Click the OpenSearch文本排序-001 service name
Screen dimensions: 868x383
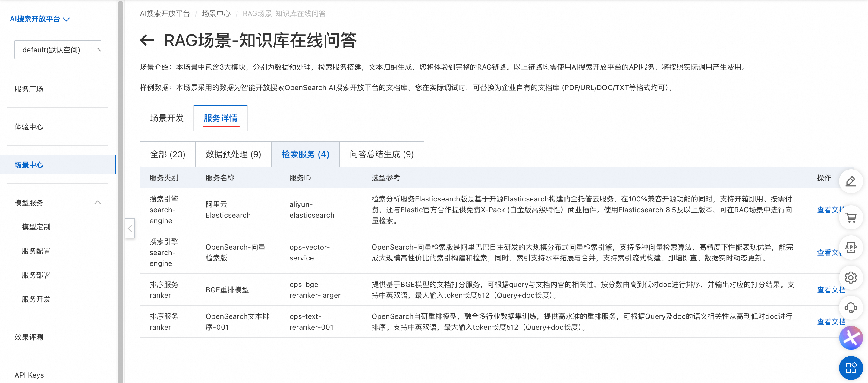(237, 322)
